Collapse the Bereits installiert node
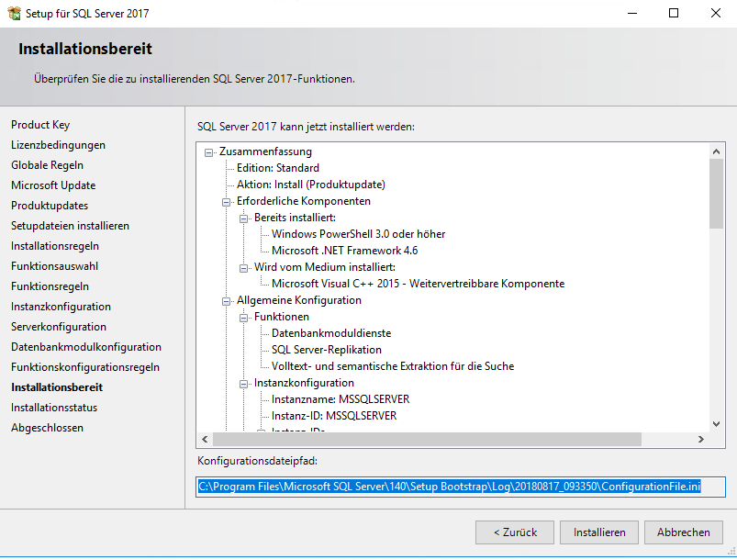Viewport: 737px width, 560px height. 243,218
